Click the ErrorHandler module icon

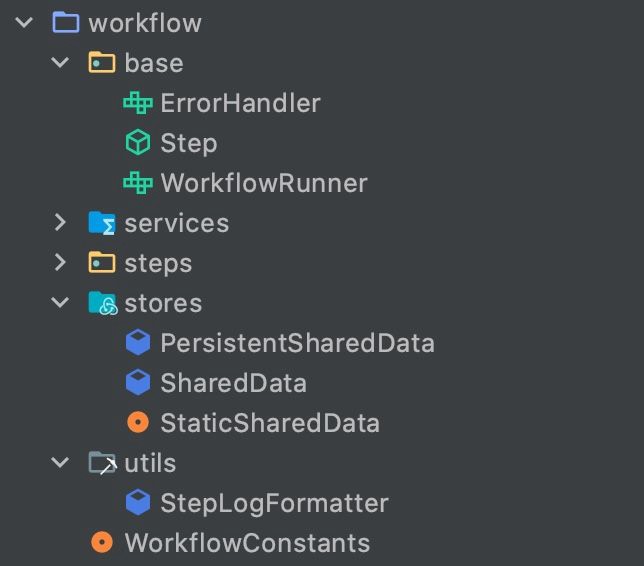138,103
